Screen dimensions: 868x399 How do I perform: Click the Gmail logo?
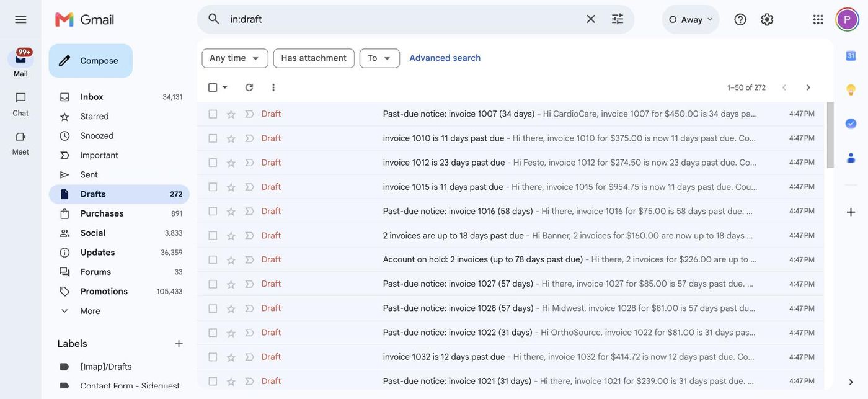pos(85,19)
